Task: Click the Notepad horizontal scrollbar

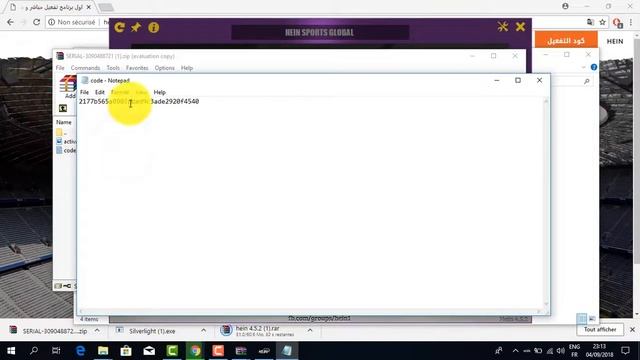Action: (x=310, y=311)
